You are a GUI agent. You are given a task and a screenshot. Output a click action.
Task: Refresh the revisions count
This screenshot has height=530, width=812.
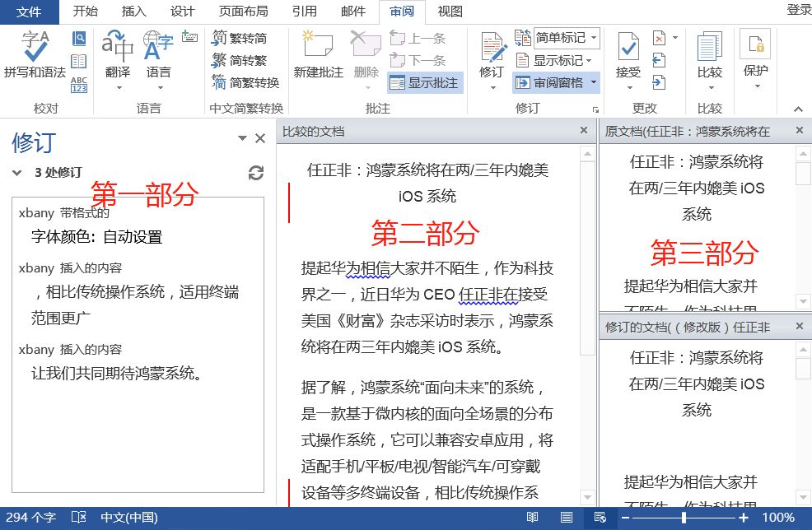(x=256, y=173)
